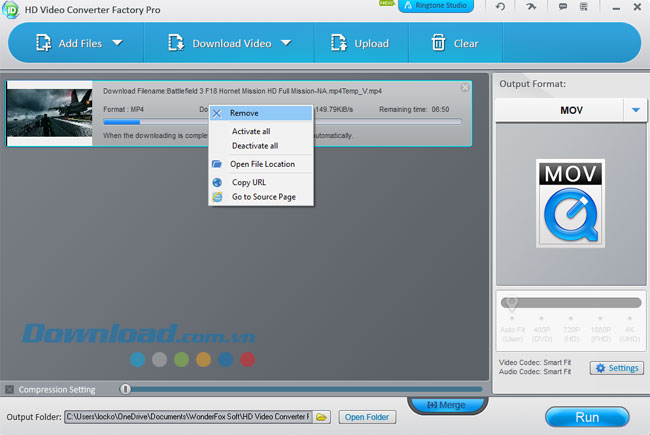Image resolution: width=650 pixels, height=435 pixels.
Task: Expand the Add Files dropdown arrow
Action: point(117,43)
